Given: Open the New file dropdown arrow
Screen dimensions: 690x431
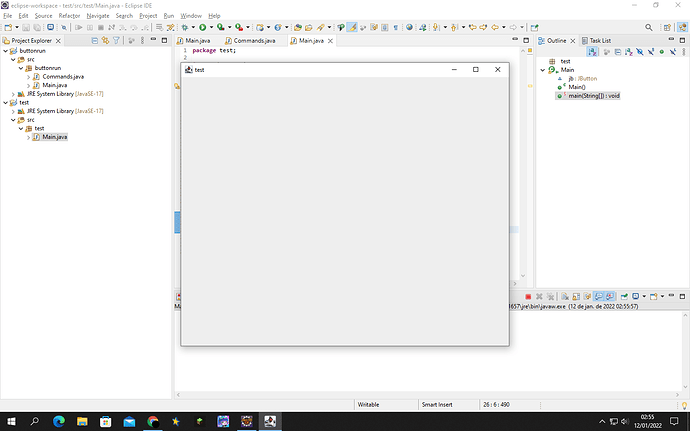Looking at the screenshot, I should click(17, 27).
